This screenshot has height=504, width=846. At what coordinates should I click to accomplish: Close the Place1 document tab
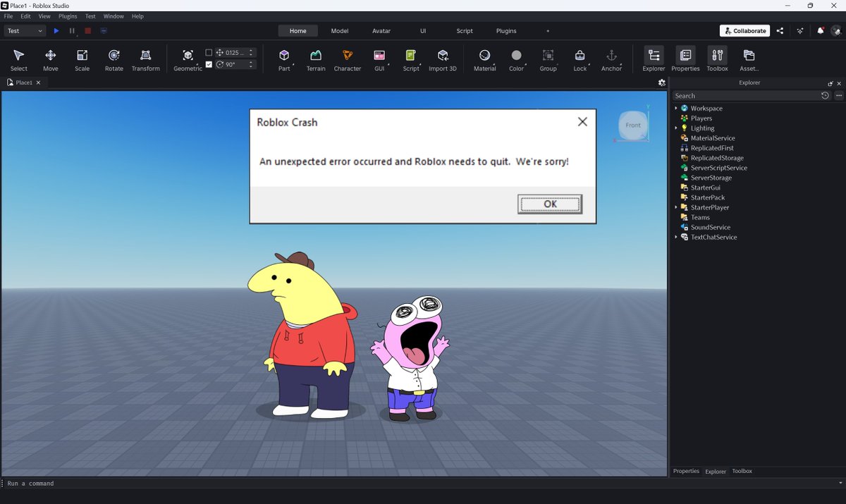tap(38, 82)
